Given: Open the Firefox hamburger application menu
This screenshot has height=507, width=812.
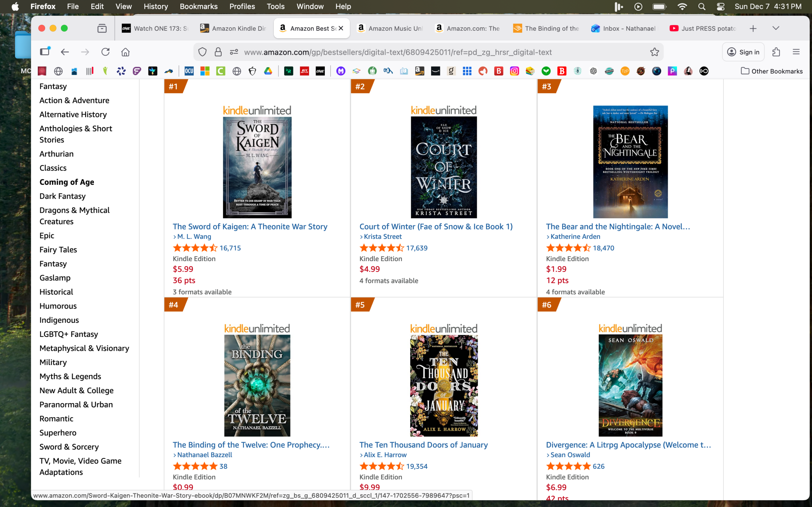Looking at the screenshot, I should coord(796,52).
